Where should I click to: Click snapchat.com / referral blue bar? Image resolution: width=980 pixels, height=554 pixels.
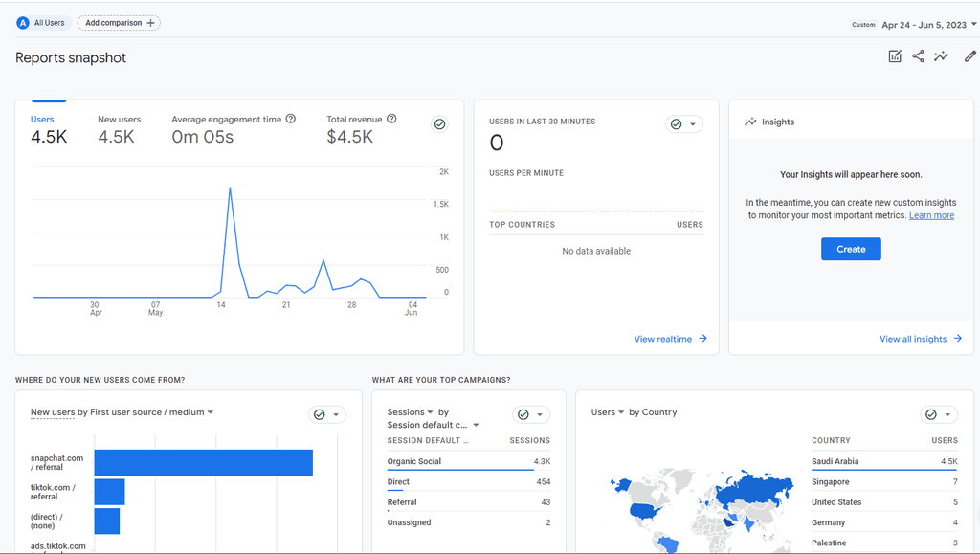click(x=203, y=463)
